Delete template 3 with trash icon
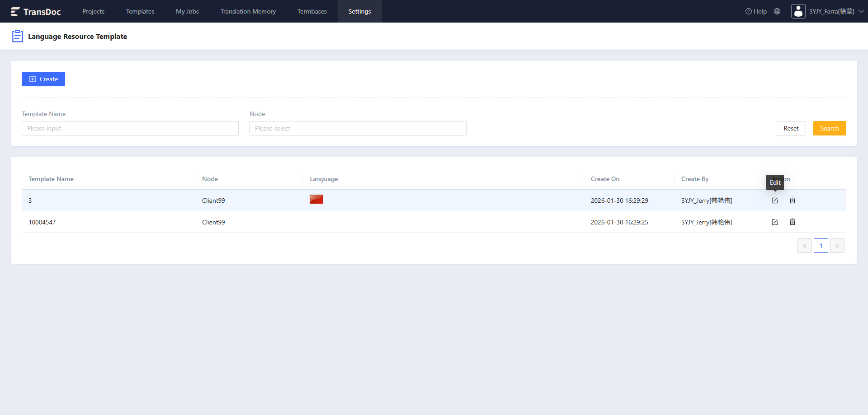The image size is (868, 415). coord(793,200)
